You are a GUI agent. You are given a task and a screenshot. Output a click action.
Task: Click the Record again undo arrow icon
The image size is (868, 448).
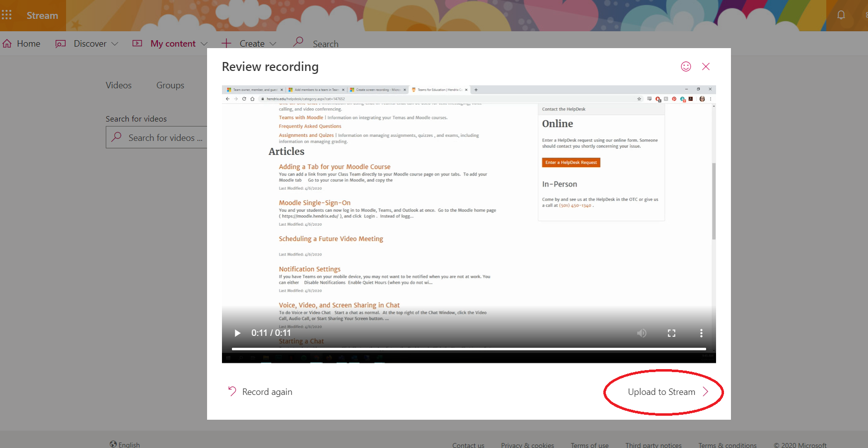click(232, 391)
